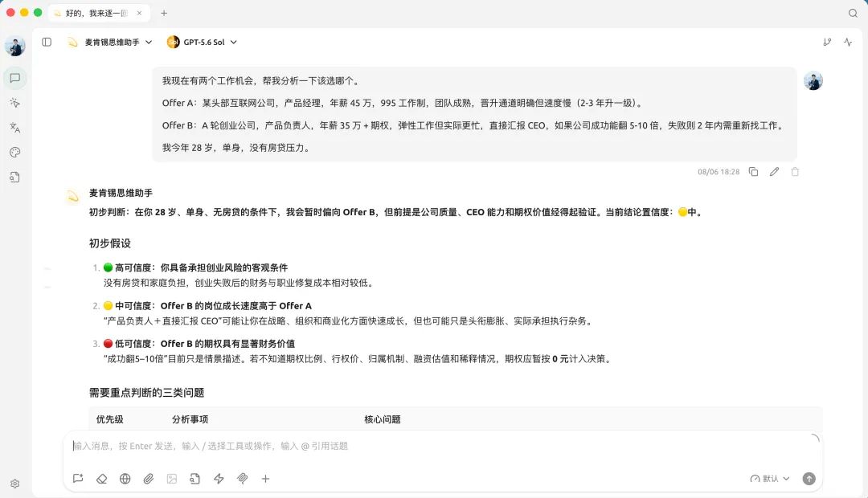Click the profile avatar in left sidebar
Screen dimensions: 868x498
click(15, 46)
